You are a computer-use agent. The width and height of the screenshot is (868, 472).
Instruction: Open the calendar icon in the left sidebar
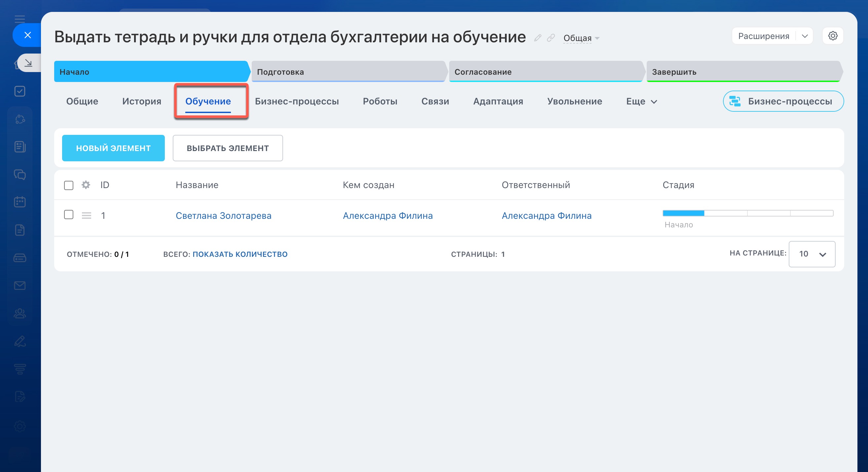[x=20, y=202]
